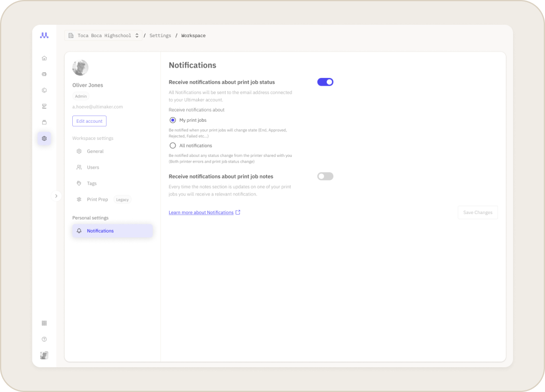Open the Toca Boca Highschool workspace dropdown
Screen dimensions: 545x392
point(103,36)
